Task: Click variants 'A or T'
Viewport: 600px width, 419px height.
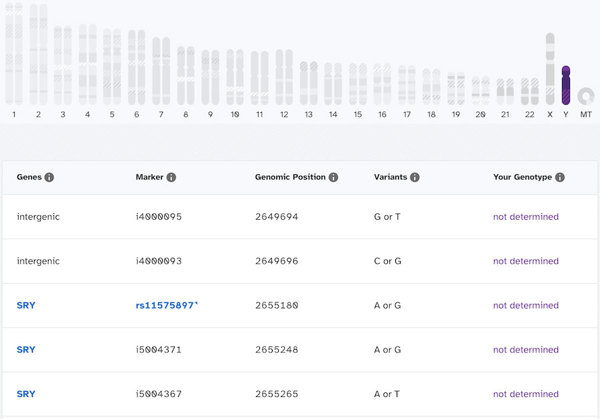Action: point(387,394)
